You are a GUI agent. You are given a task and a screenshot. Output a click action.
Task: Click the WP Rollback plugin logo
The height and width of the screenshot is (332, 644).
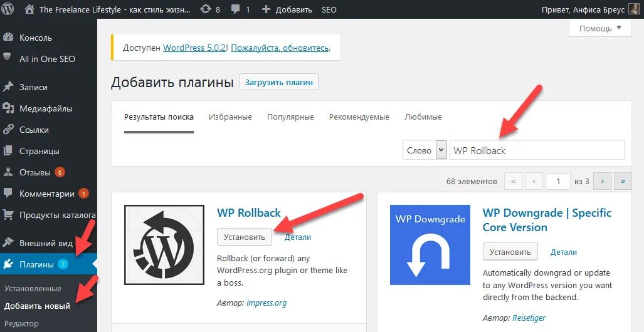tap(164, 245)
